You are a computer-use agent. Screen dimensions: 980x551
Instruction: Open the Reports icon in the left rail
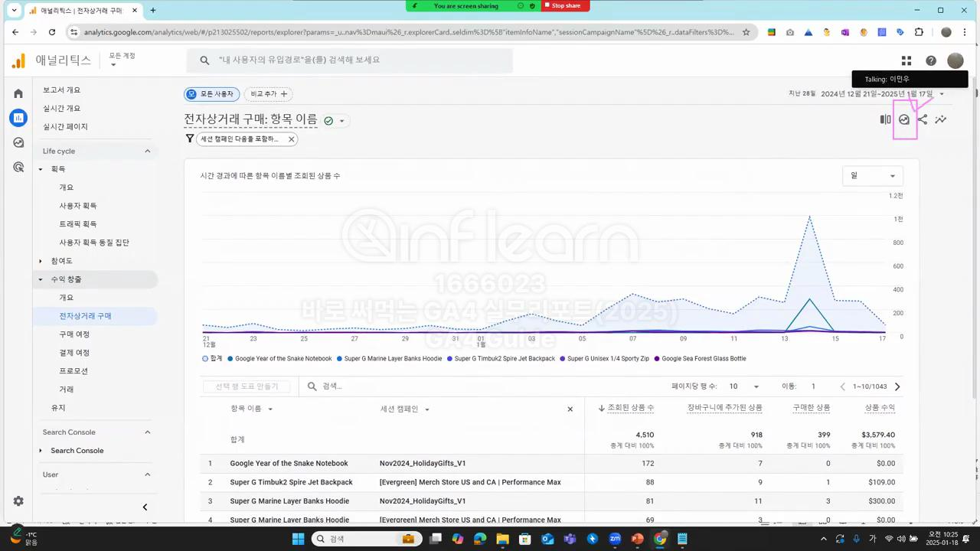pos(18,118)
